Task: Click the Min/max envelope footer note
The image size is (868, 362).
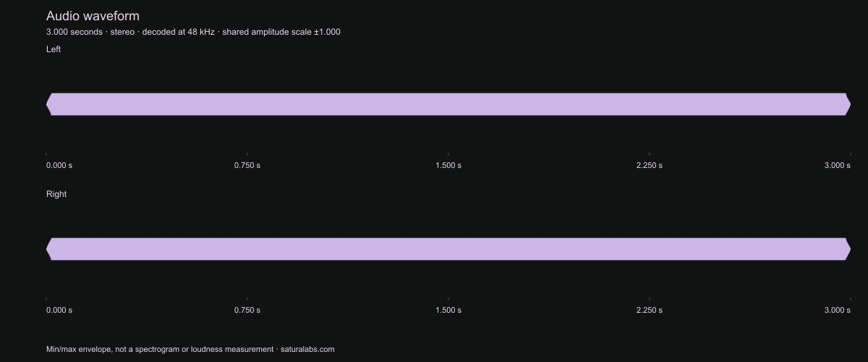Action: tap(160, 349)
